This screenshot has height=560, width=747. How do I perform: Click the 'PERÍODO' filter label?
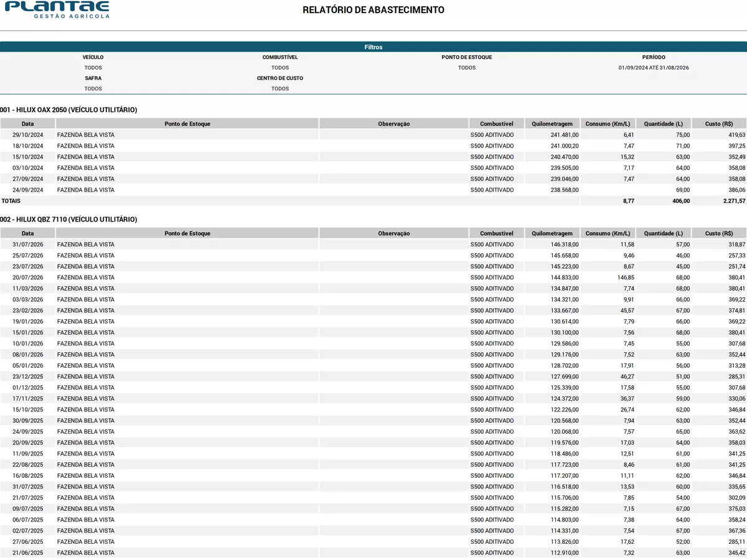(654, 57)
